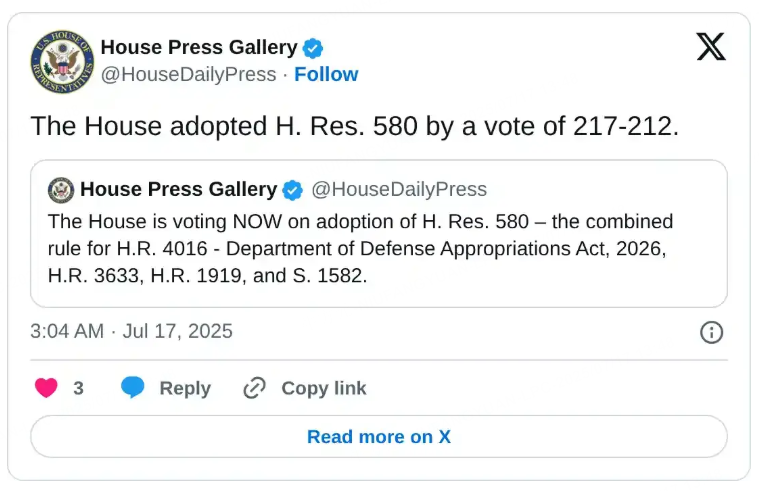Screen dimensions: 759x491
Task: Click the main tweet text about 217-212 vote
Action: 355,126
